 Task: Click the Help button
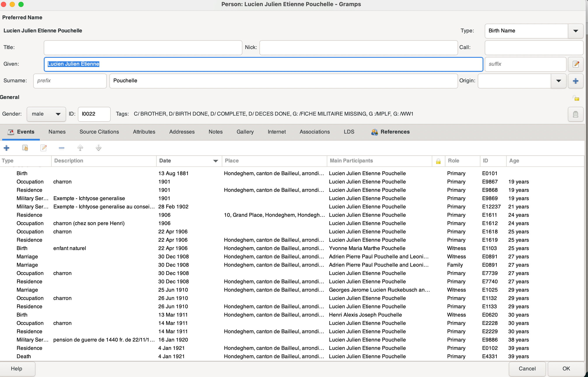(x=17, y=369)
